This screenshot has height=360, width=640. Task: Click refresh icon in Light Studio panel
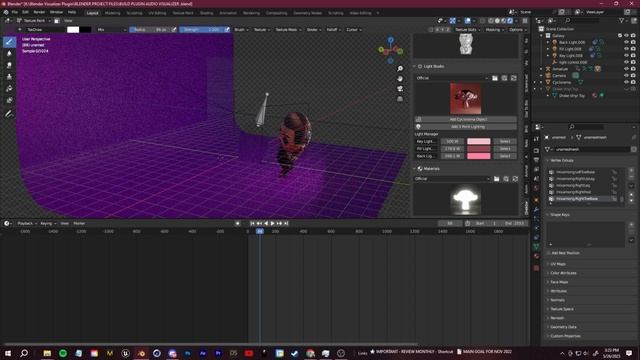514,78
